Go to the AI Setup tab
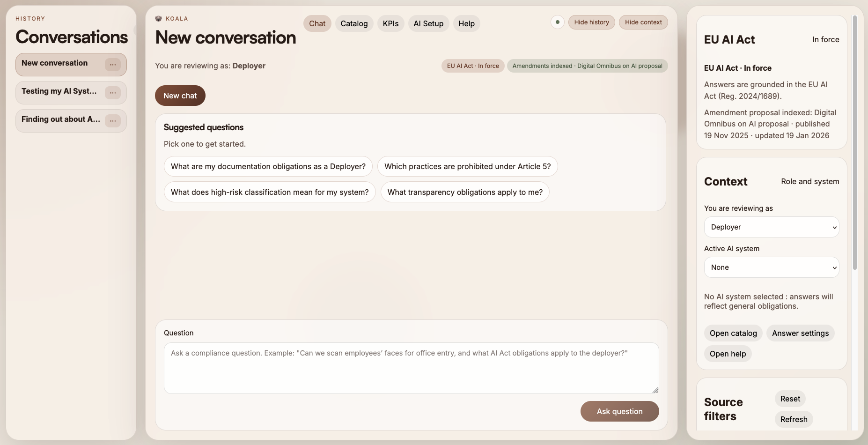Screen dimensions: 868x445 428,23
